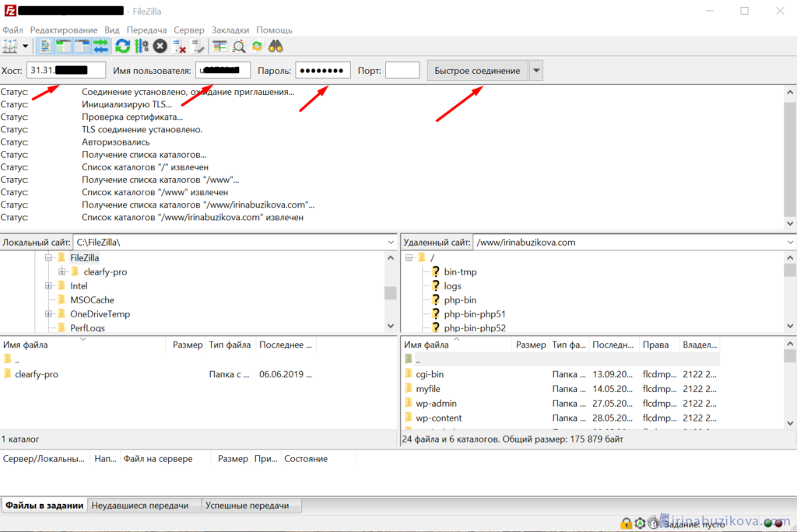
Task: Open the Site Manager icon
Action: [10, 47]
